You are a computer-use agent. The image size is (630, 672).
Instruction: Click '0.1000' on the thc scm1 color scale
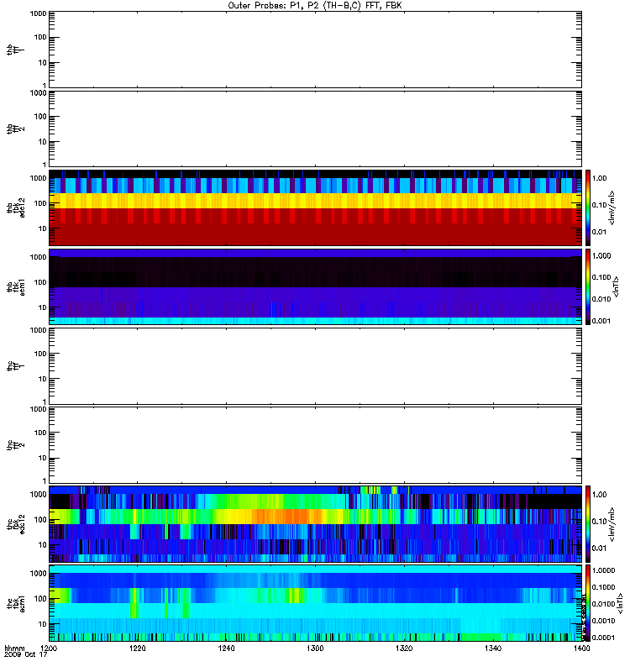603,587
